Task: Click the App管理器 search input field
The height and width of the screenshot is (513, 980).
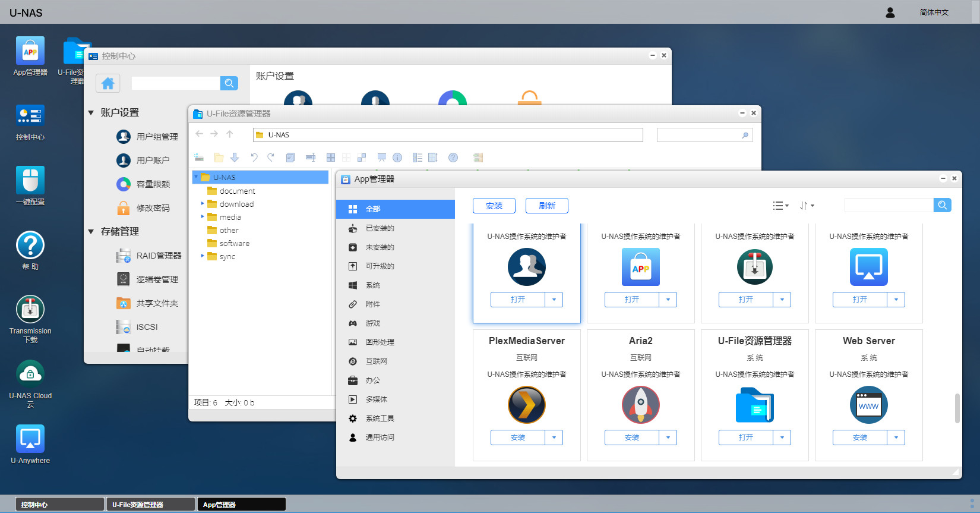Action: click(889, 205)
